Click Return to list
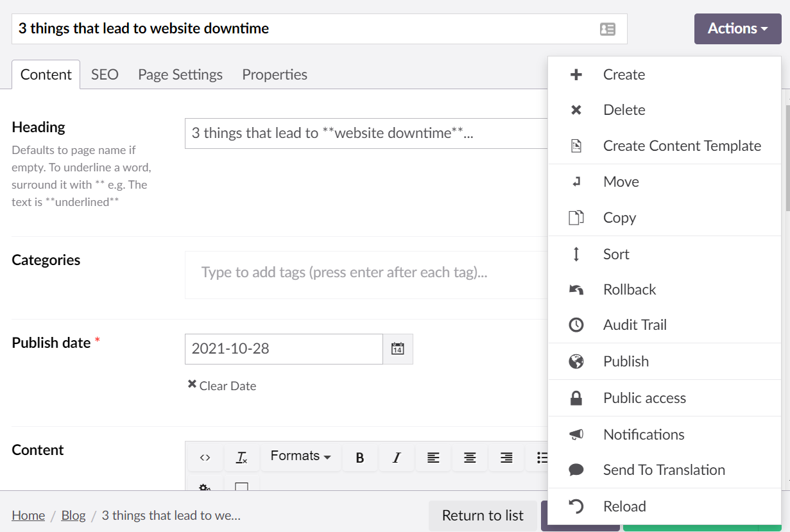 483,515
